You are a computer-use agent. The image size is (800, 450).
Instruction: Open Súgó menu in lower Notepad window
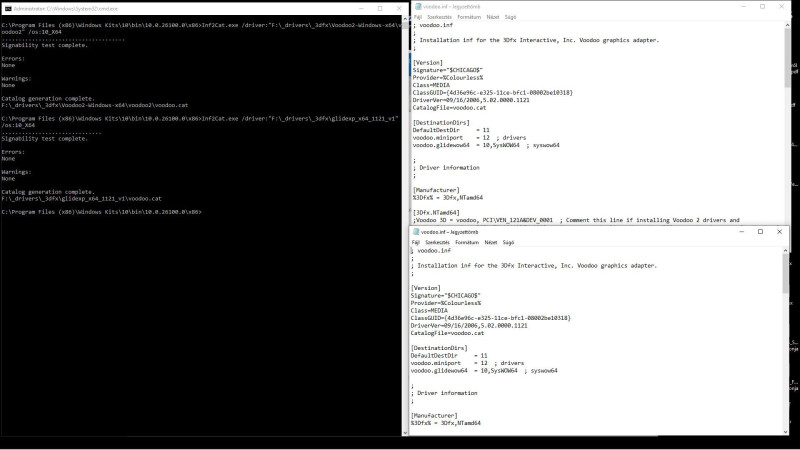pyautogui.click(x=508, y=242)
